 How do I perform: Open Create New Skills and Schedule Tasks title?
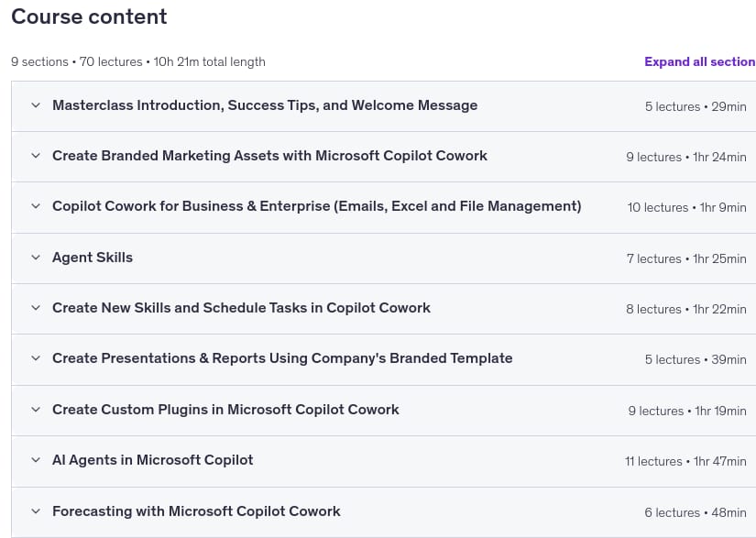click(x=241, y=308)
